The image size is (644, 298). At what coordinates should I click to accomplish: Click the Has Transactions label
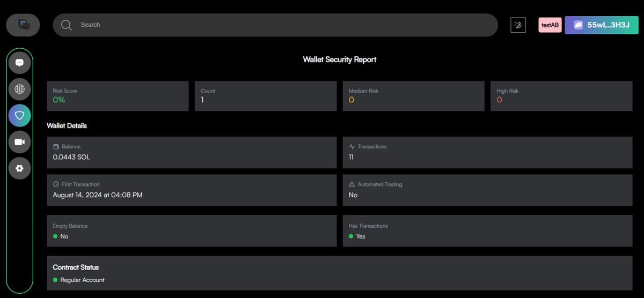368,226
